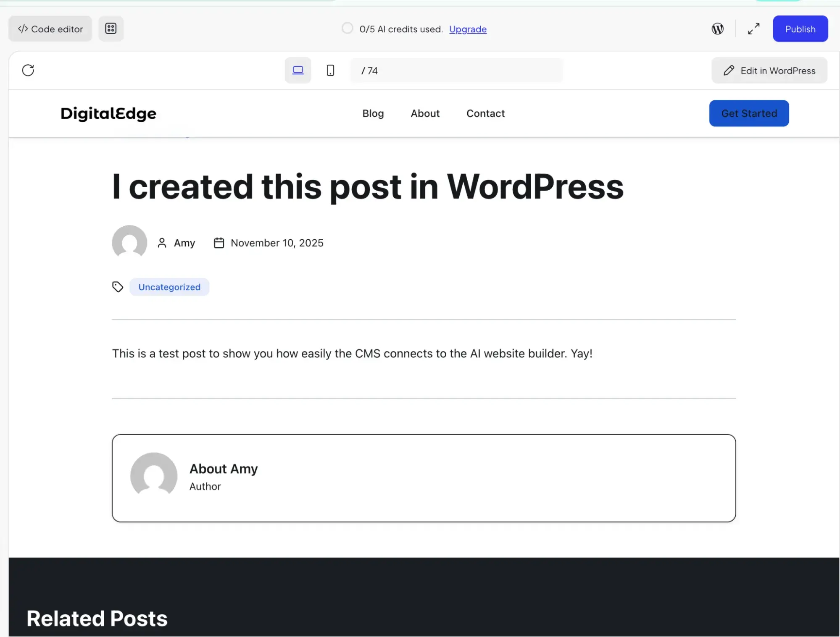The image size is (840, 637).
Task: Click the person icon next to Amy
Action: click(162, 243)
